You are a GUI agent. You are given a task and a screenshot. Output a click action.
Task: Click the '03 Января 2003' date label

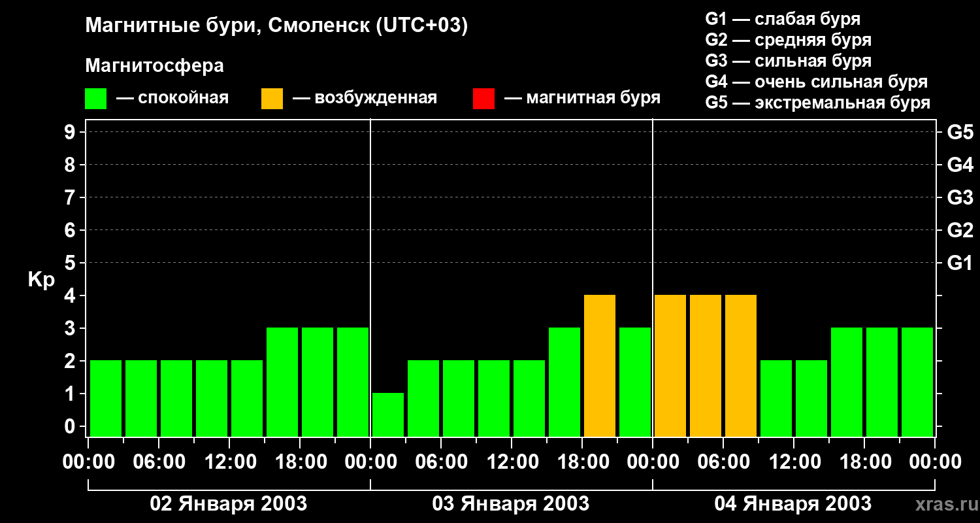[x=511, y=504]
